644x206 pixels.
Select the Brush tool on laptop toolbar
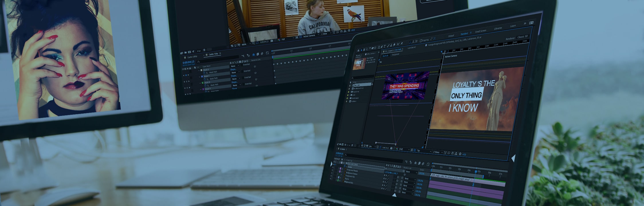pos(388,46)
